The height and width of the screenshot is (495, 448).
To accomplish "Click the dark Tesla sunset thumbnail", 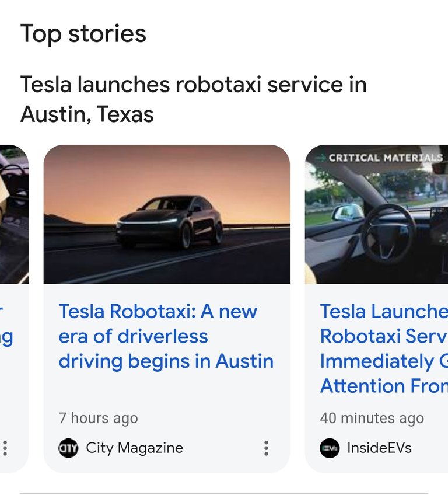I will [x=167, y=214].
